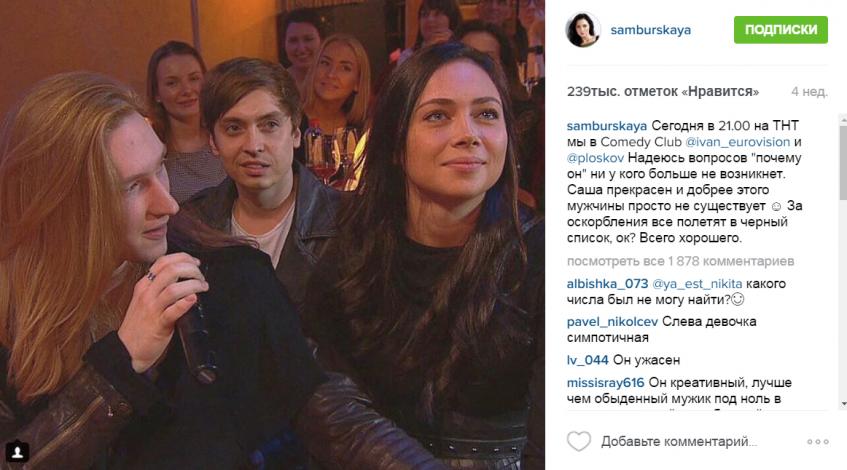Open commenter albishka_073 profile
The image size is (847, 470).
[x=607, y=284]
